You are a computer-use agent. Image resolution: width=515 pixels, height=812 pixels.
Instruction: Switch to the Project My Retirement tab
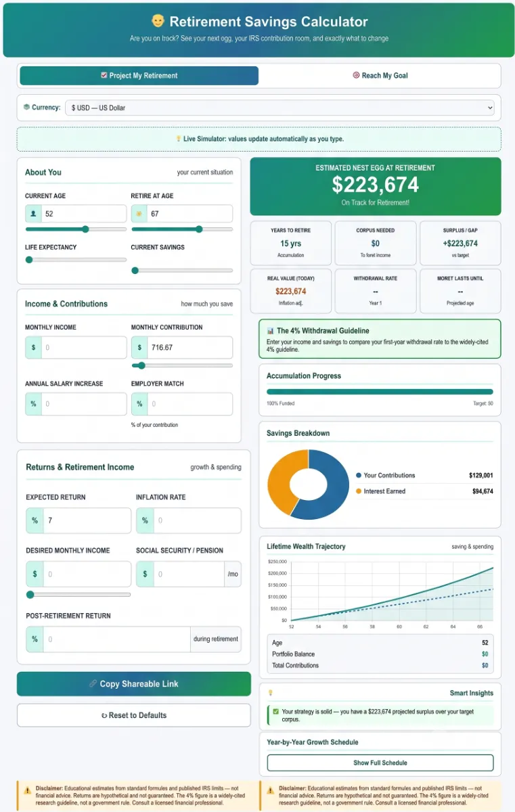(x=139, y=76)
